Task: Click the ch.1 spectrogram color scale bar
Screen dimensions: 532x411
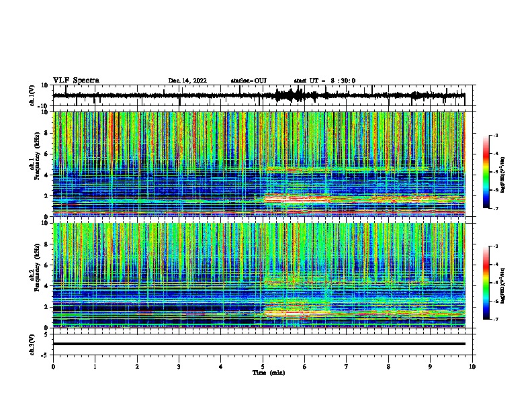Action: coord(486,172)
